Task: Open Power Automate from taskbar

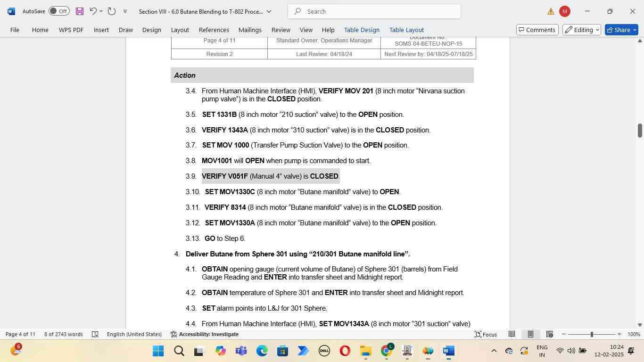Action: pyautogui.click(x=304, y=351)
